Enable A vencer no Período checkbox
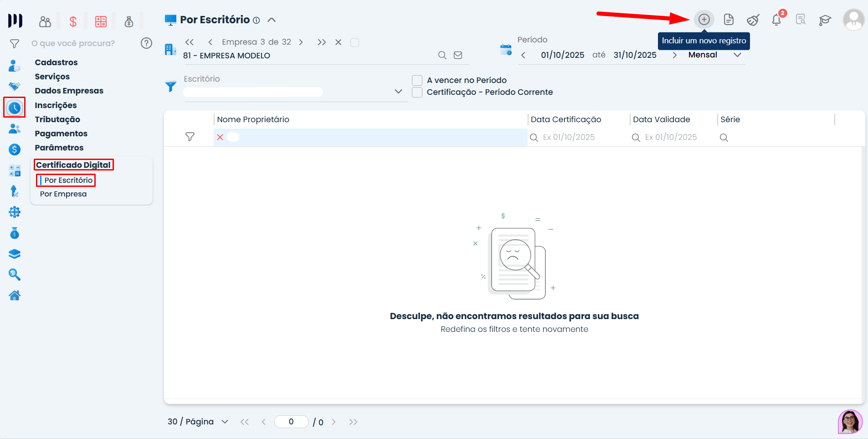This screenshot has height=439, width=868. tap(417, 80)
